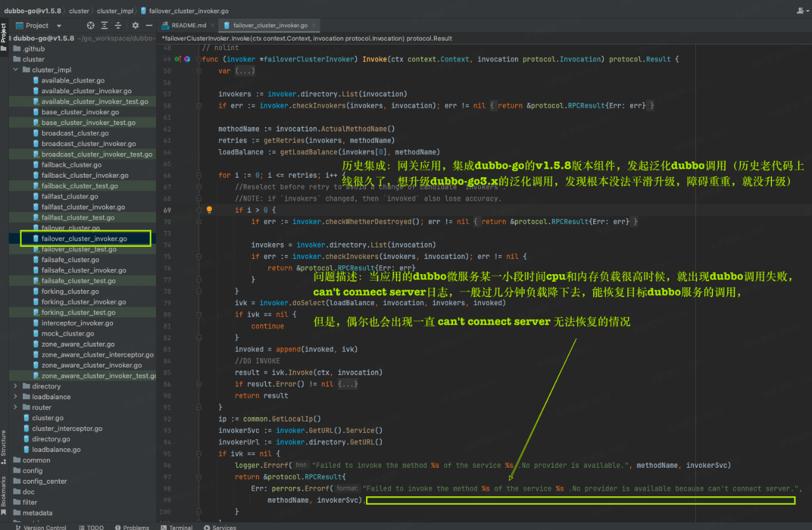
Task: Open Project panel gear settings
Action: point(135,25)
